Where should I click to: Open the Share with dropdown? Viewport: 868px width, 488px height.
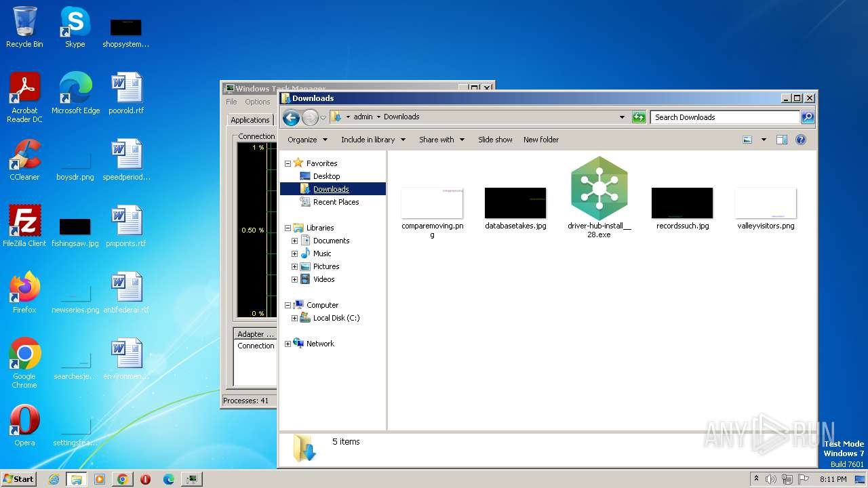click(441, 140)
